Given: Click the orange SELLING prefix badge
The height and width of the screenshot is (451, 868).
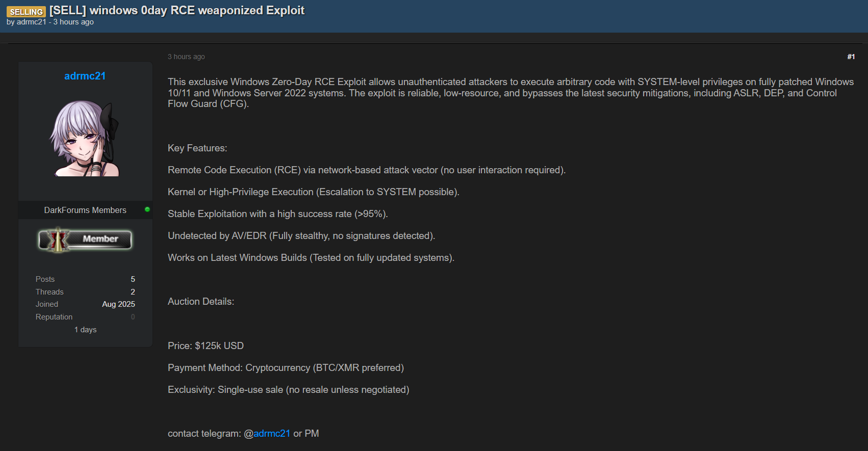Looking at the screenshot, I should click(x=26, y=12).
